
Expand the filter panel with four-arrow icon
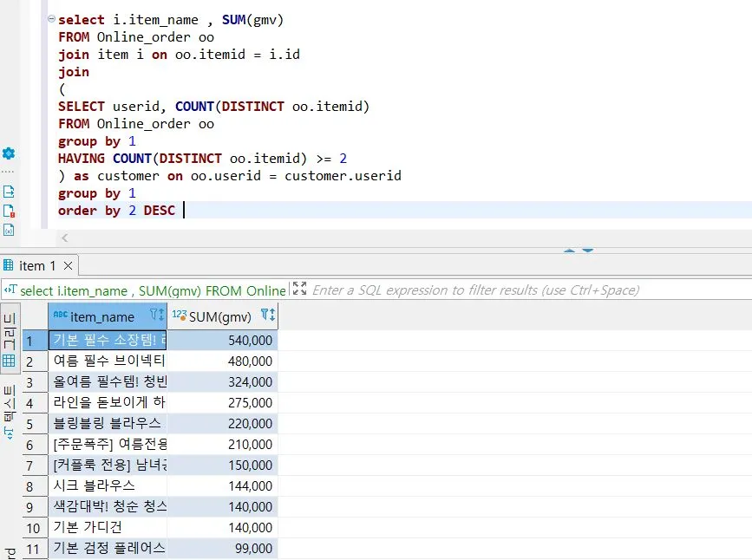[x=299, y=288]
